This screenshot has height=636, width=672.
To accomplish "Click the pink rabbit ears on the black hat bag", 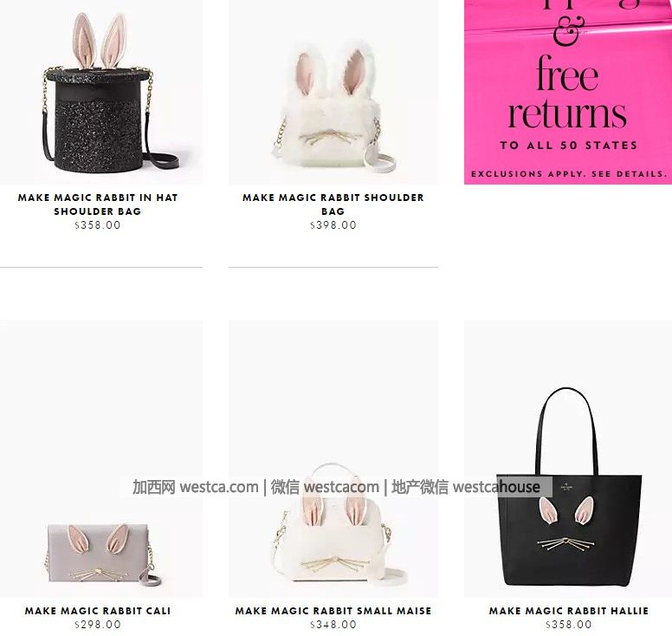I will point(100,41).
